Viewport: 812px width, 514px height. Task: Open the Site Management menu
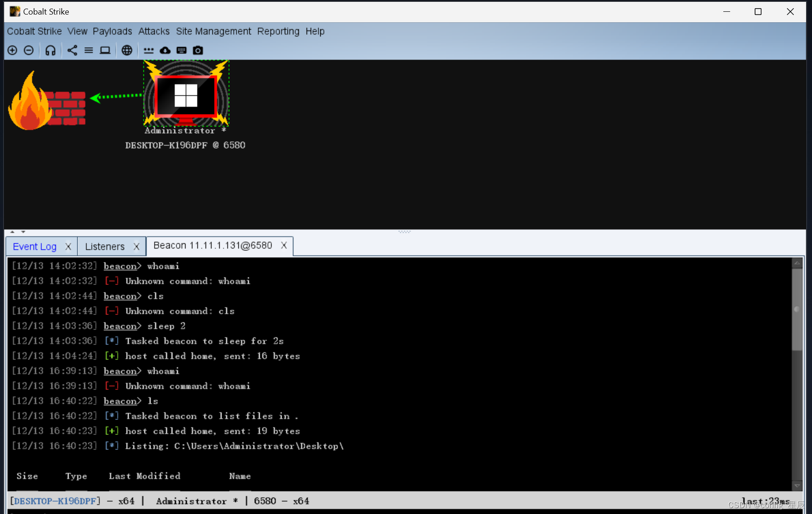pyautogui.click(x=213, y=31)
